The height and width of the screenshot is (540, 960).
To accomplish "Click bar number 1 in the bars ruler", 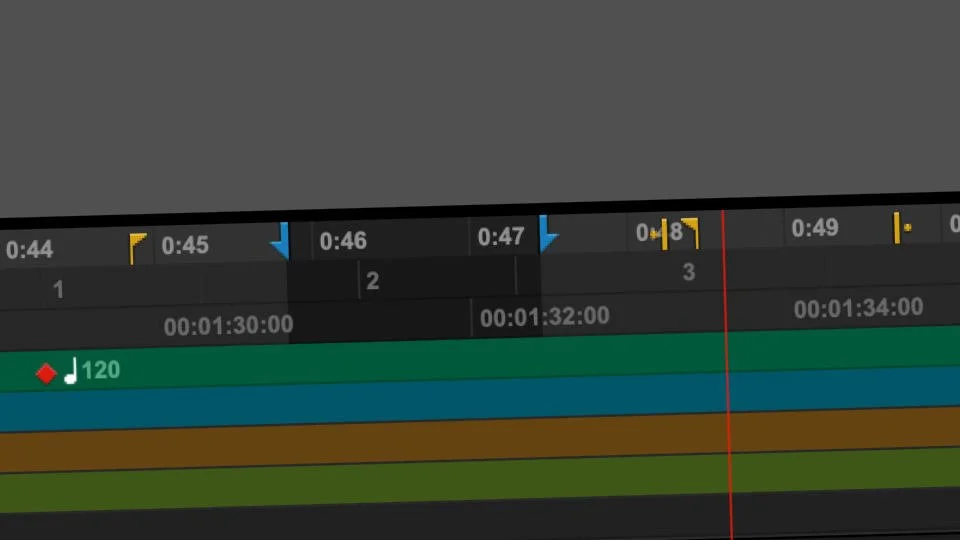I will [58, 289].
